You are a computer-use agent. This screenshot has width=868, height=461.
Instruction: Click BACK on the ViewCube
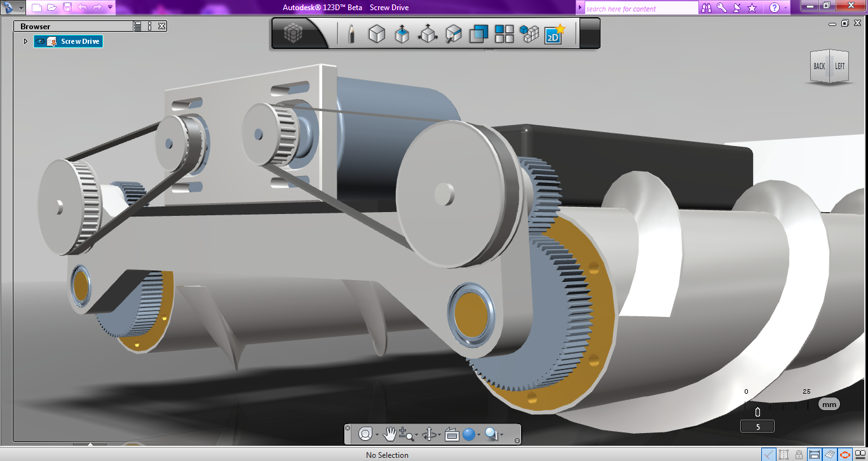pos(820,65)
